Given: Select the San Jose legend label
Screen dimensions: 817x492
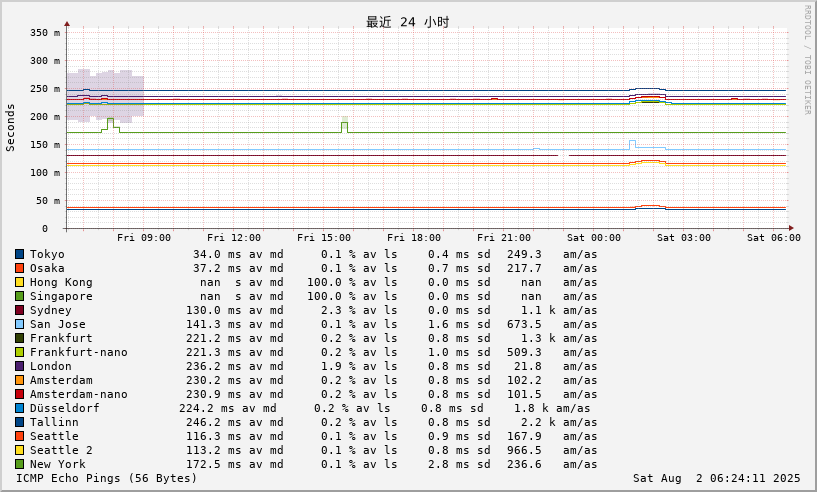Looking at the screenshot, I should point(57,325).
